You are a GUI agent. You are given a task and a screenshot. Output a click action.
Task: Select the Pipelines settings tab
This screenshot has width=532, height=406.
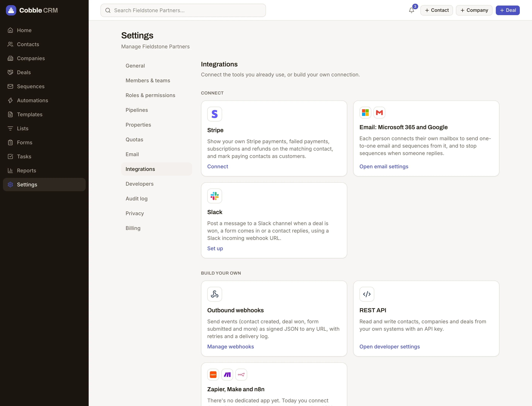click(156, 110)
